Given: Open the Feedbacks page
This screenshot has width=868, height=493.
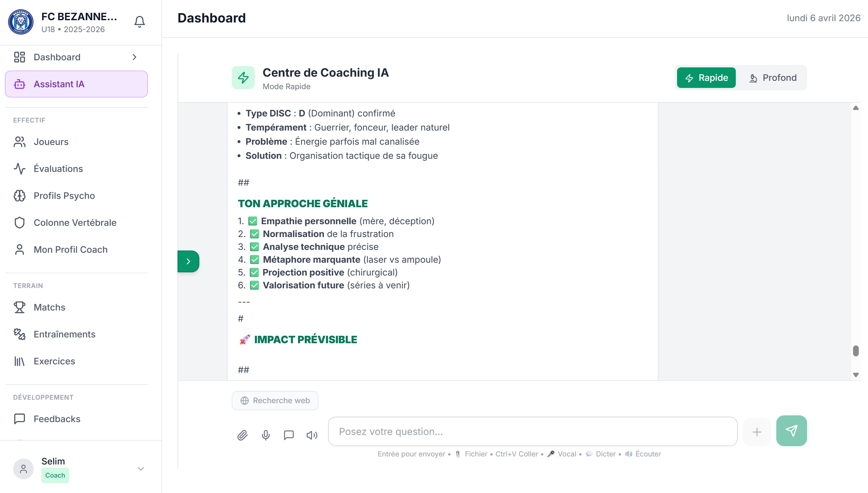Looking at the screenshot, I should 57,419.
